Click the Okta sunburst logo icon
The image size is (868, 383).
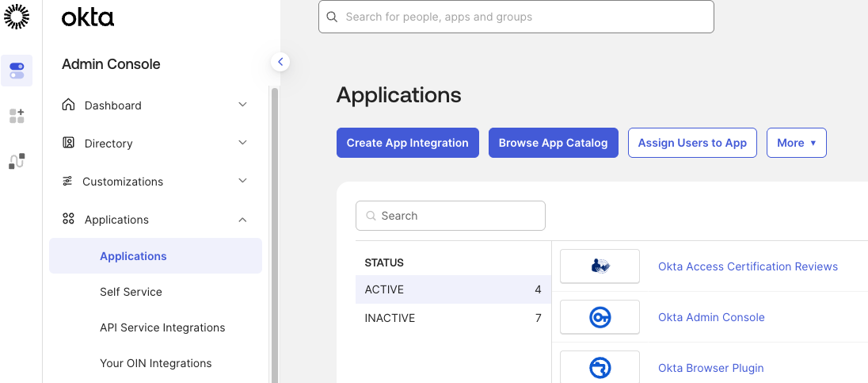17,17
